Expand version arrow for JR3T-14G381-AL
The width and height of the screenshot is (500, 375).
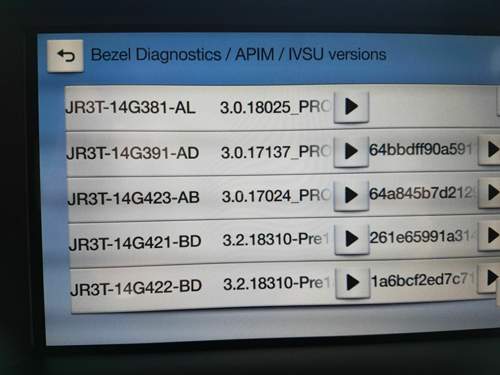tap(351, 107)
